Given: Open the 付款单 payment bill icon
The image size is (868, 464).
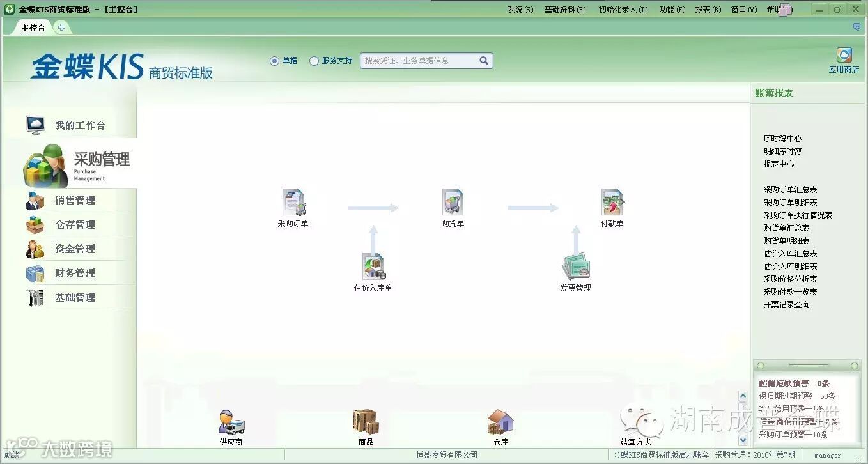Looking at the screenshot, I should (x=612, y=202).
